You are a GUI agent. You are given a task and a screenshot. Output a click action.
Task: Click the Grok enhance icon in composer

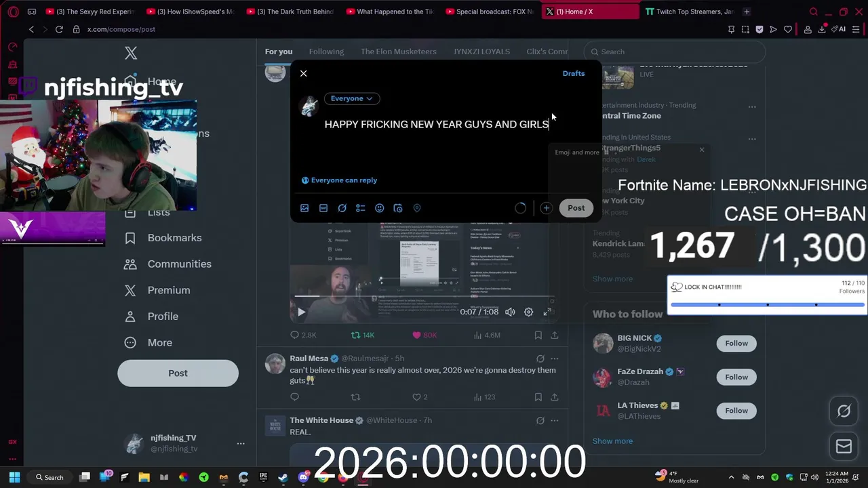coord(342,208)
